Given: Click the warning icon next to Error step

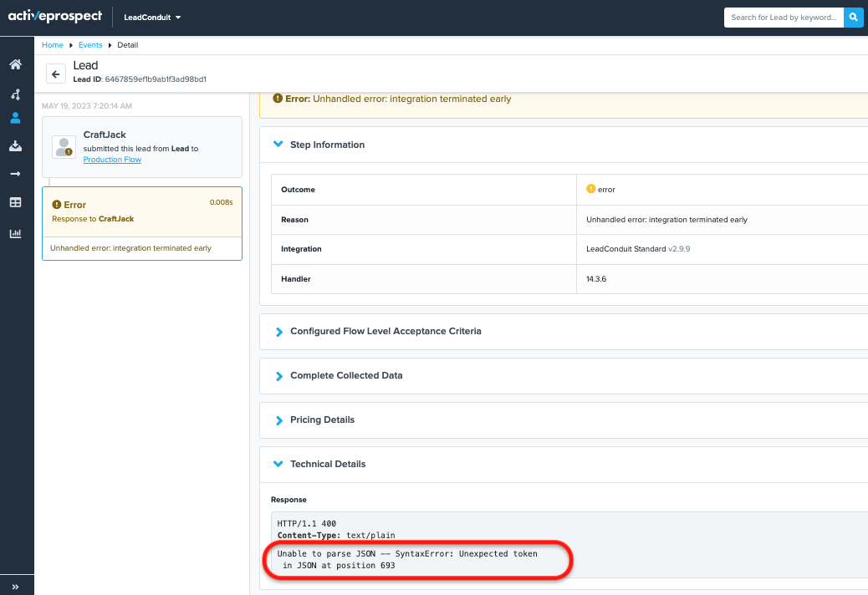Looking at the screenshot, I should [x=57, y=205].
